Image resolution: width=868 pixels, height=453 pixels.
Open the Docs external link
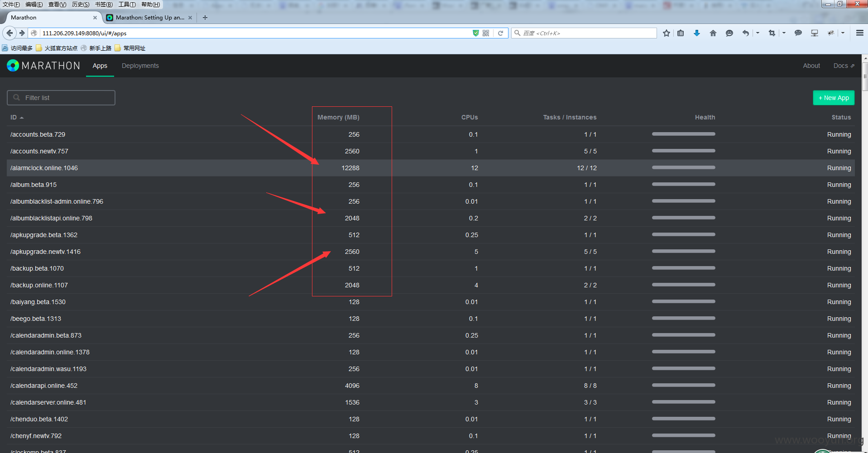844,66
